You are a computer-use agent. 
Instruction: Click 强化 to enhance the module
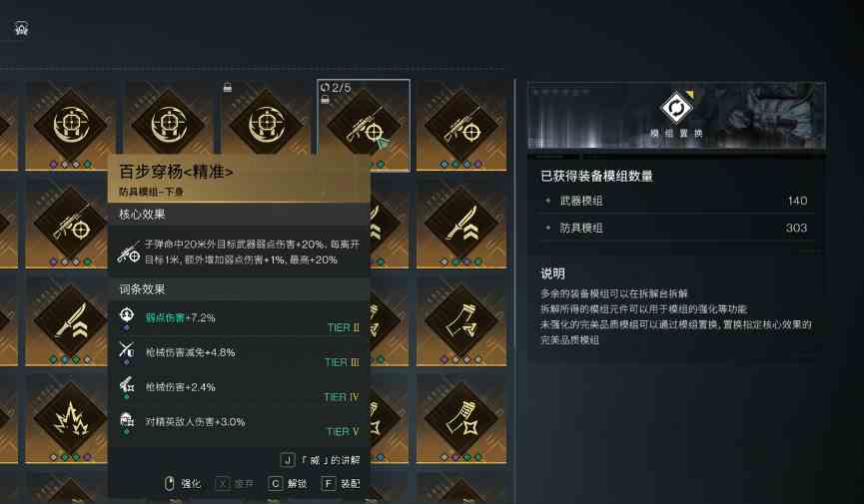[x=183, y=484]
